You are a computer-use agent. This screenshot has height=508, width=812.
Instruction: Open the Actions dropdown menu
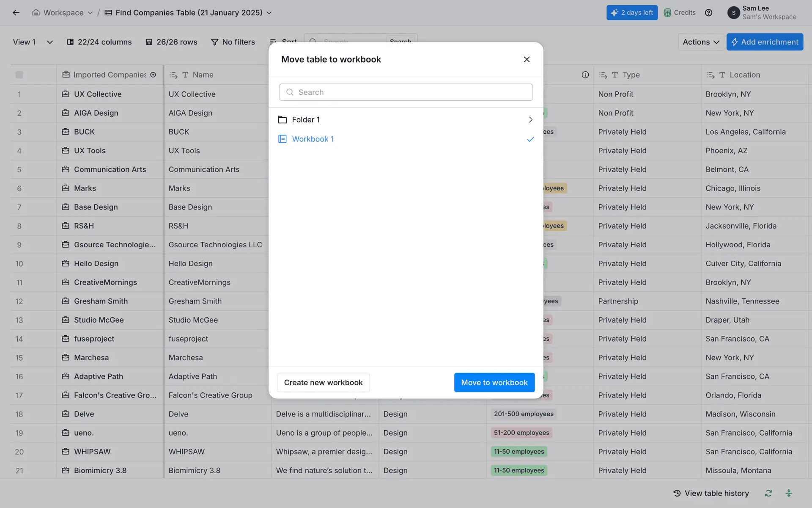pyautogui.click(x=700, y=42)
